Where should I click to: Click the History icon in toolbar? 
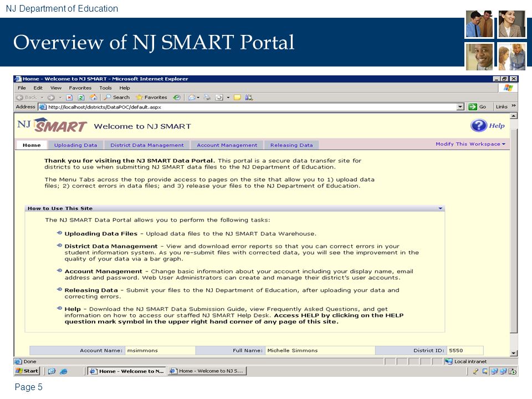coord(177,98)
